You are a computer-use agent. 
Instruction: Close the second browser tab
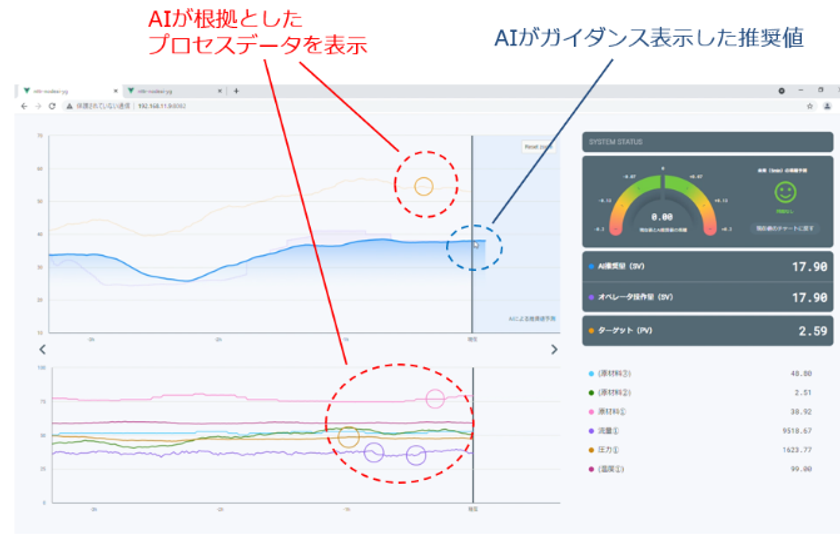(220, 91)
